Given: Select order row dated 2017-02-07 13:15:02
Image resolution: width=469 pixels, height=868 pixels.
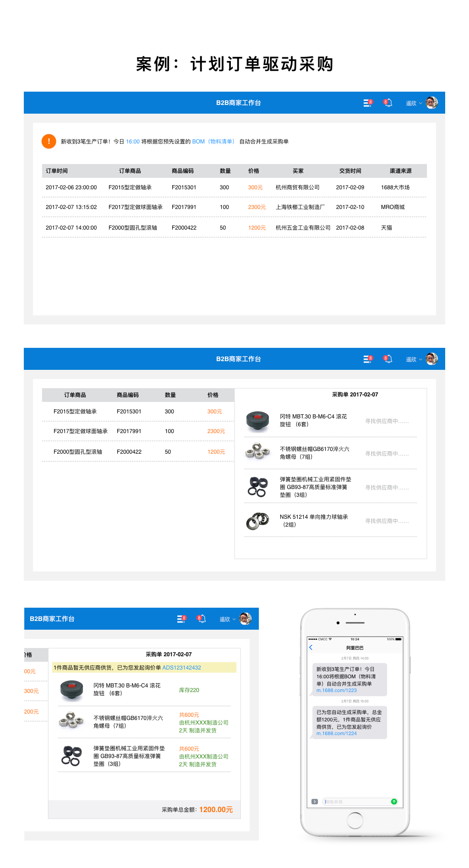Looking at the screenshot, I should (x=234, y=207).
